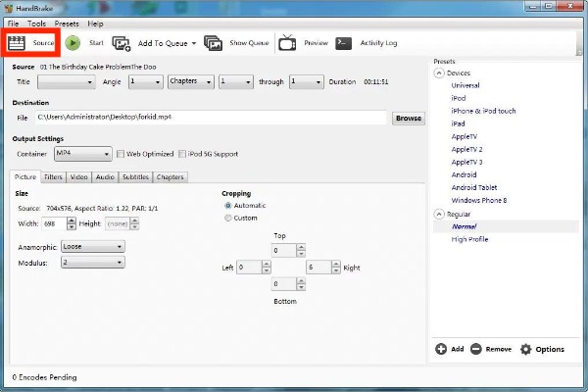
Task: Select the Windows Phone 8 preset
Action: (479, 200)
